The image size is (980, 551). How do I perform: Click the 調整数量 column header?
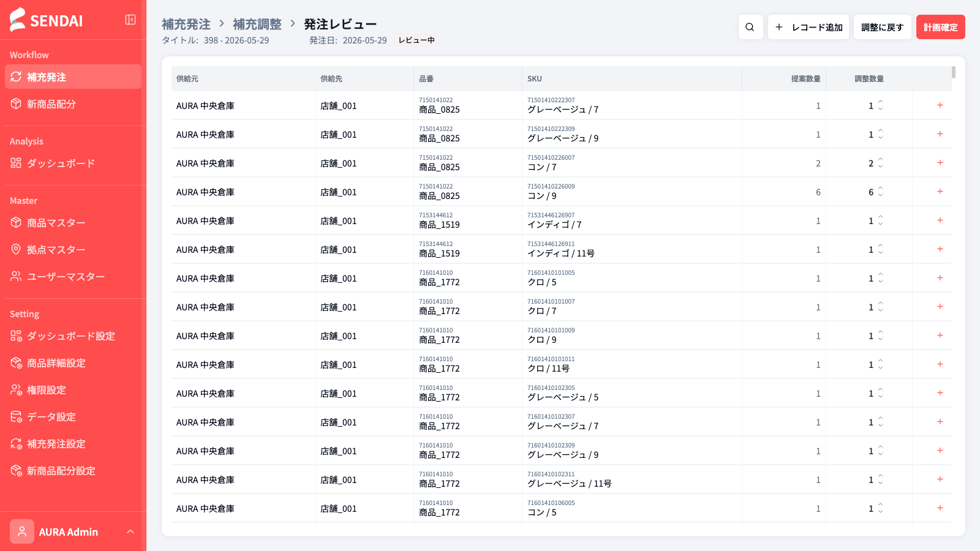point(869,78)
